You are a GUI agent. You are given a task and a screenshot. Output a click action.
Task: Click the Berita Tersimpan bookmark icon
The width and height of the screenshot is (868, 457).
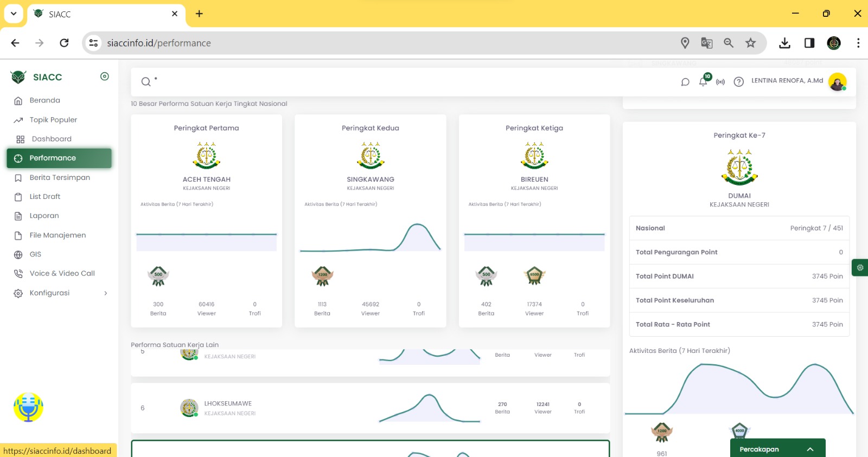pos(18,178)
